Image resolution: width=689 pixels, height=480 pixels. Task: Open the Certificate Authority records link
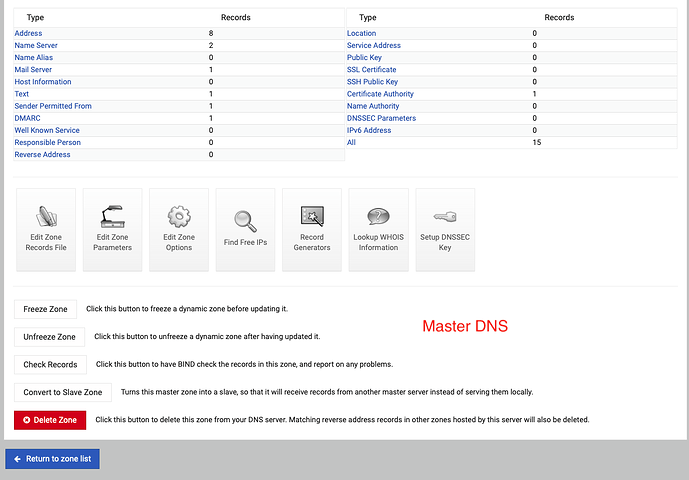[x=380, y=94]
